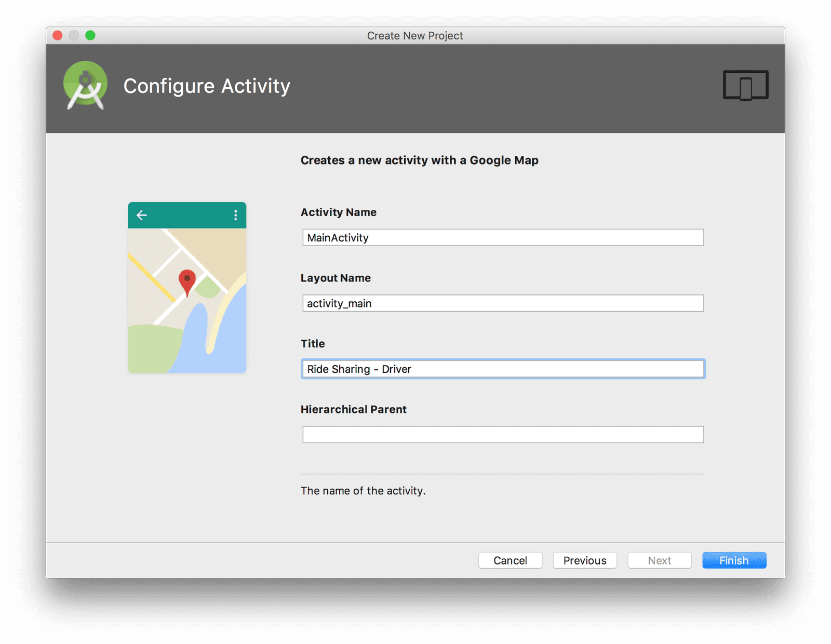Click the empty Hierarchical Parent field
831x644 pixels.
[x=503, y=434]
